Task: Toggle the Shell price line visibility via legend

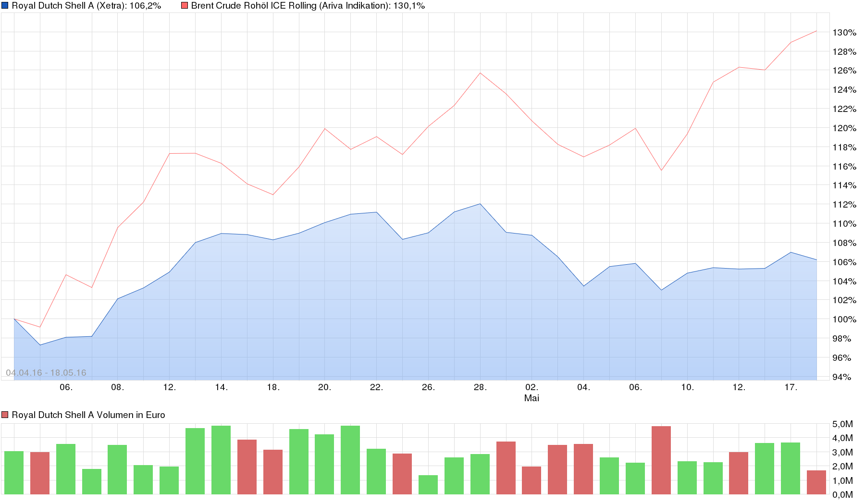Action: pos(6,6)
